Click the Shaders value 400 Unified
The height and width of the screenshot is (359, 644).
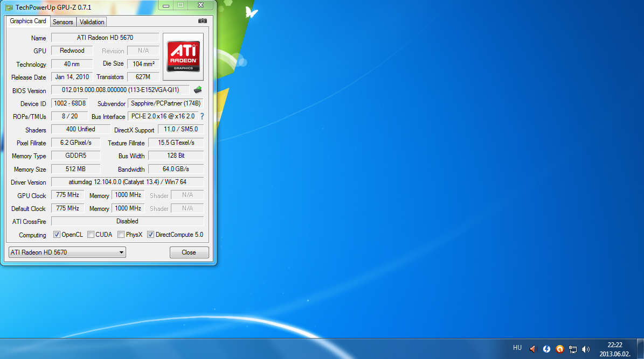(x=80, y=129)
